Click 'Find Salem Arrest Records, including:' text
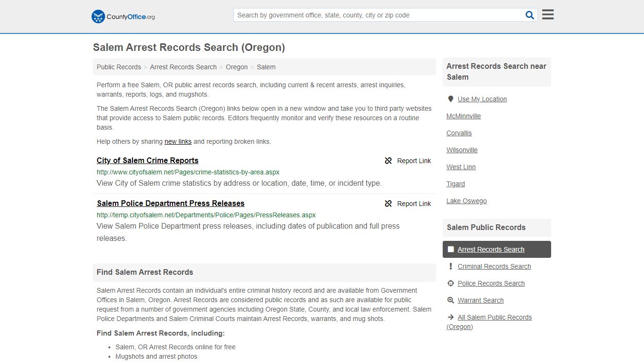644x362 pixels. [x=161, y=333]
